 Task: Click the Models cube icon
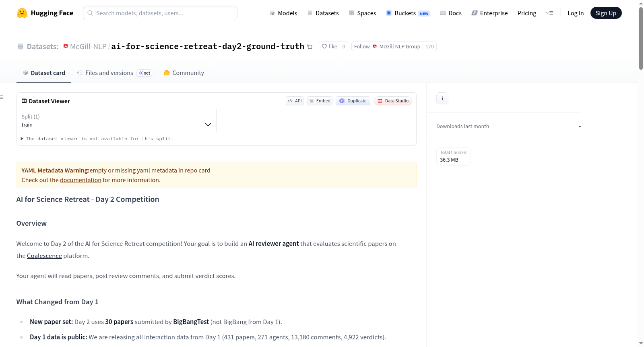click(272, 13)
